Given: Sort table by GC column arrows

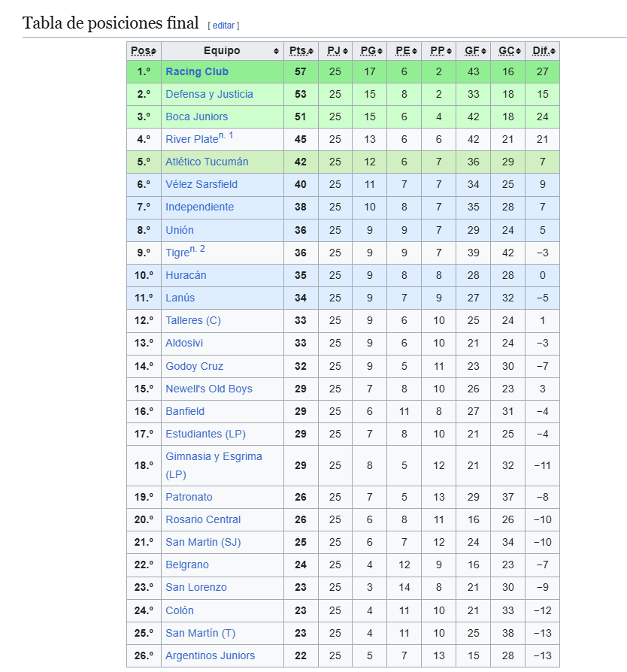Looking at the screenshot, I should [x=518, y=51].
